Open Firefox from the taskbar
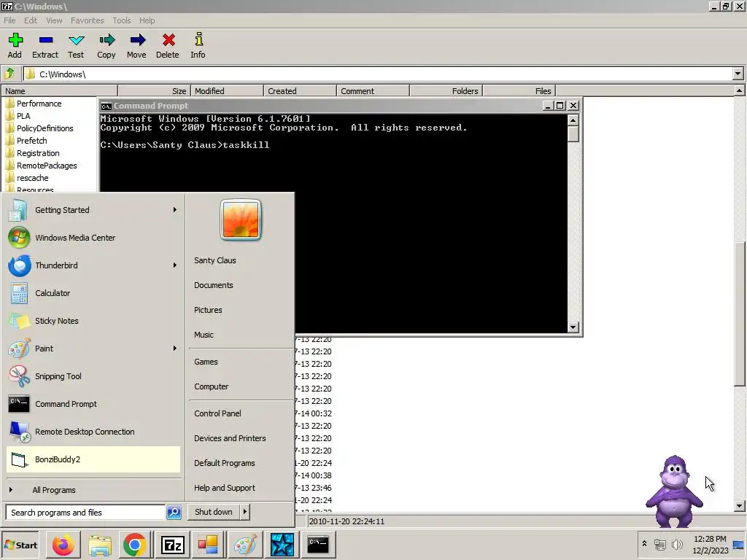Image resolution: width=747 pixels, height=560 pixels. point(63,545)
